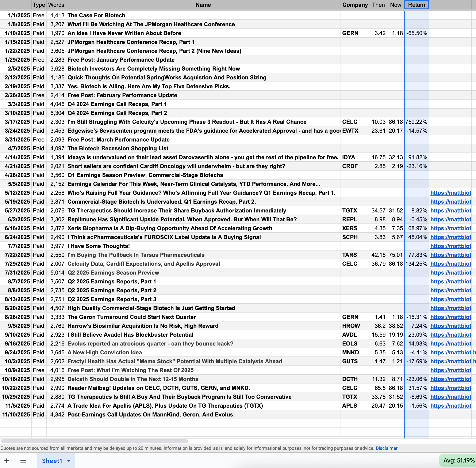Select the Name column header
This screenshot has width=476, height=468.
[x=203, y=5]
